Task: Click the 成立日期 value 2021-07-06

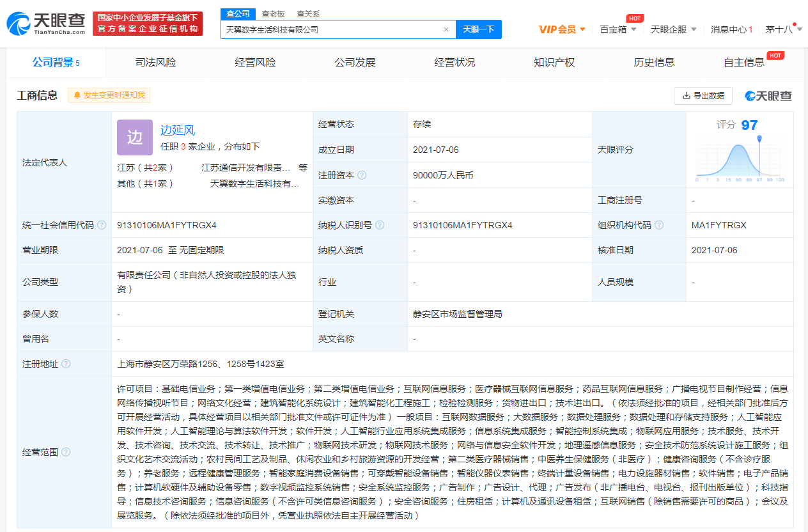Action: 436,150
